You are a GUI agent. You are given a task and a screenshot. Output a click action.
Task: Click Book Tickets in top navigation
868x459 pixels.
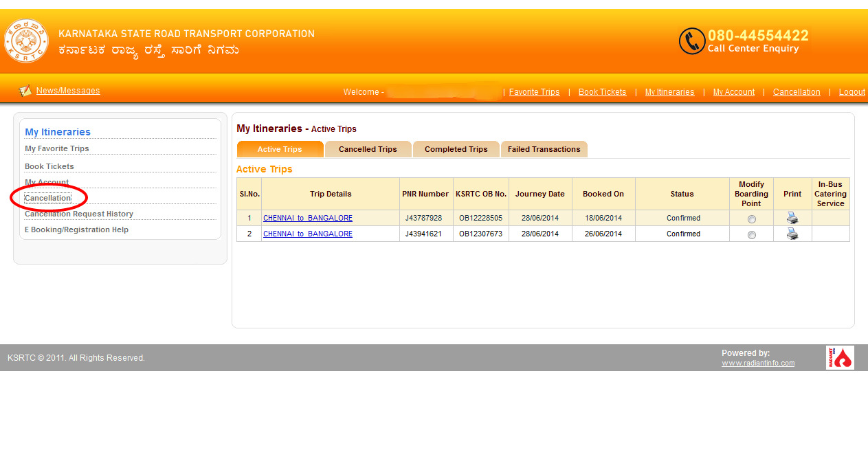click(602, 91)
